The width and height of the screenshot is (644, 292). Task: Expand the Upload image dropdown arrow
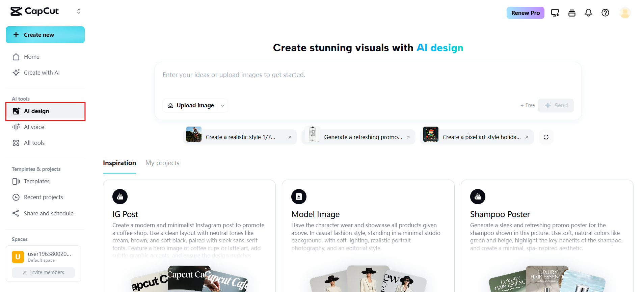coord(223,105)
